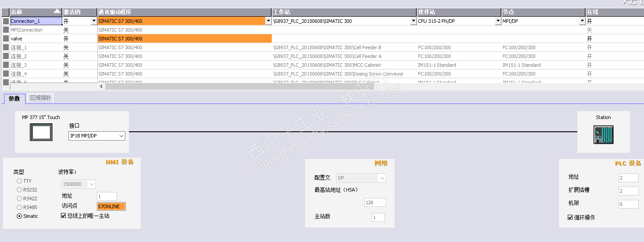
Task: Click the Cell Feeder A station cell
Action: [345, 56]
